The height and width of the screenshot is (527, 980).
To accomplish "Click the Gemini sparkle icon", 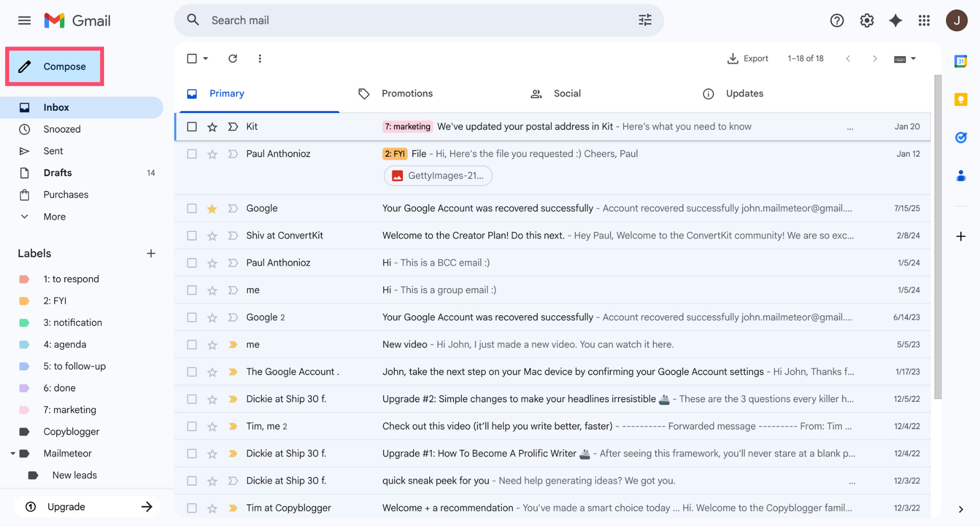I will tap(895, 20).
